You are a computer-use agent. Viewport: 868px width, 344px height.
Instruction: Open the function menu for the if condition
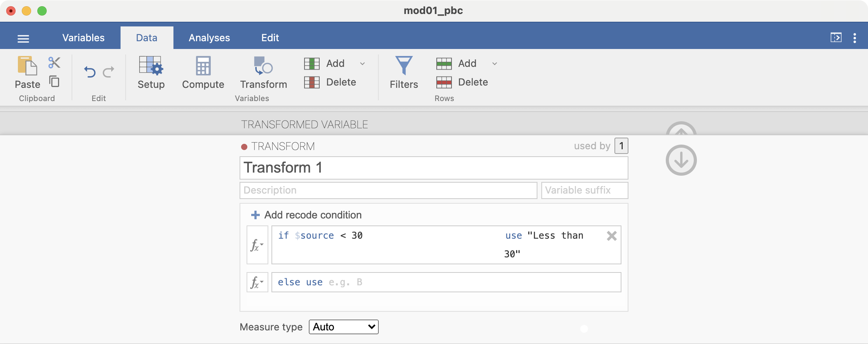click(x=257, y=245)
